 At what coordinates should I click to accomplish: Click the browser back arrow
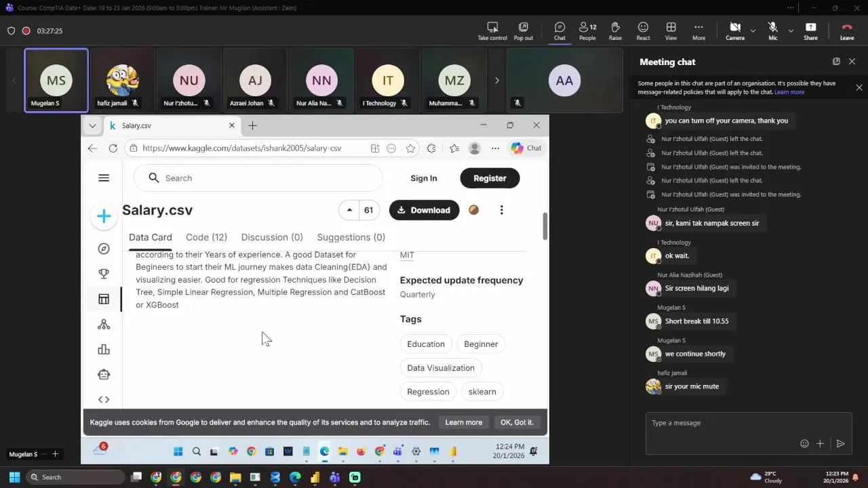pos(93,148)
